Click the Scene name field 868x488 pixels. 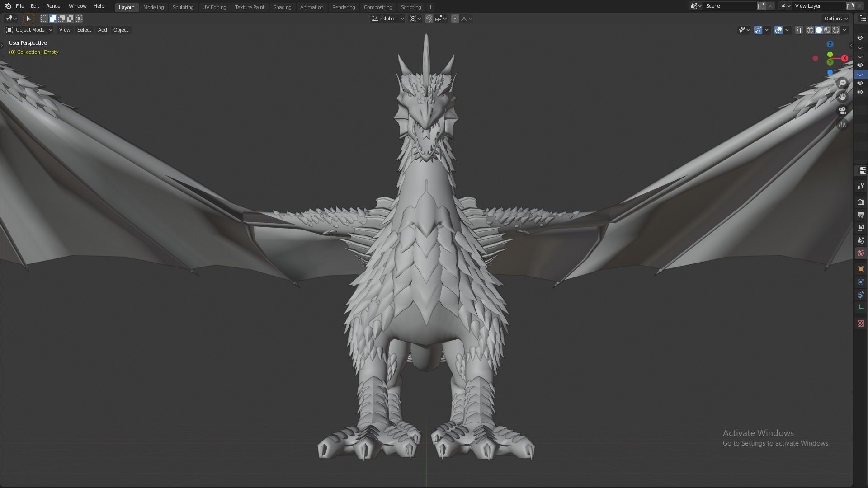[730, 6]
